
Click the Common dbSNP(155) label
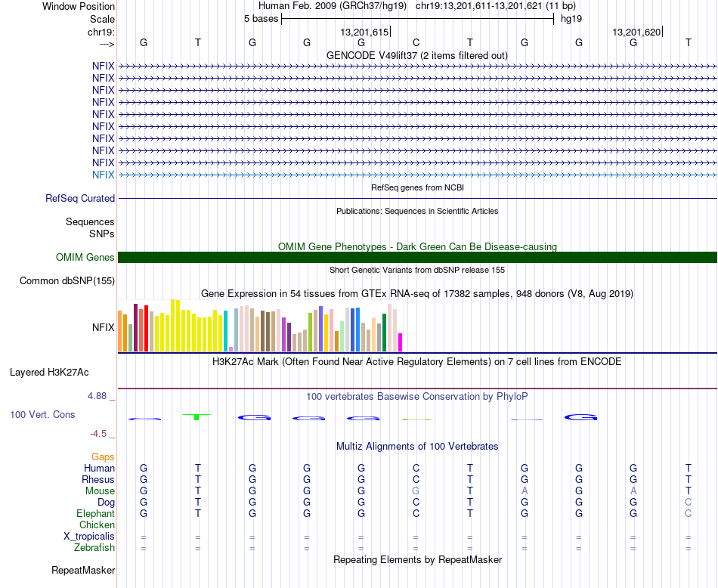click(67, 280)
